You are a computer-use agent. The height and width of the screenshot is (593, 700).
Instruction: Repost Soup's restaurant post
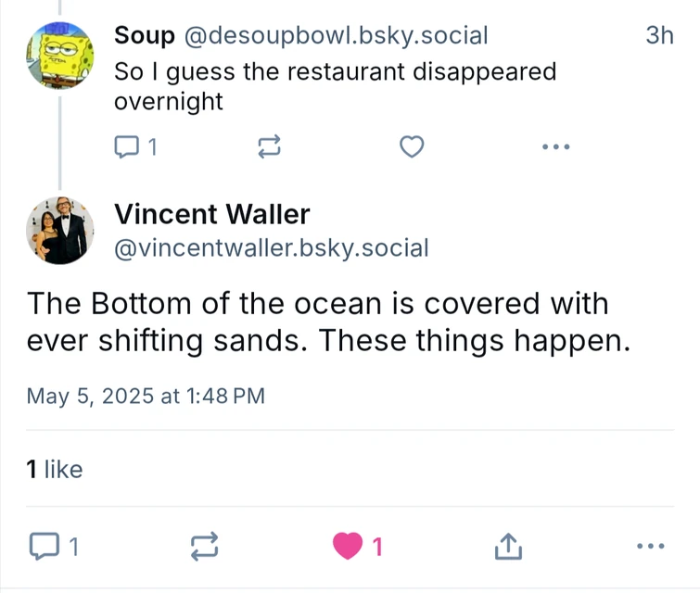pos(268,146)
